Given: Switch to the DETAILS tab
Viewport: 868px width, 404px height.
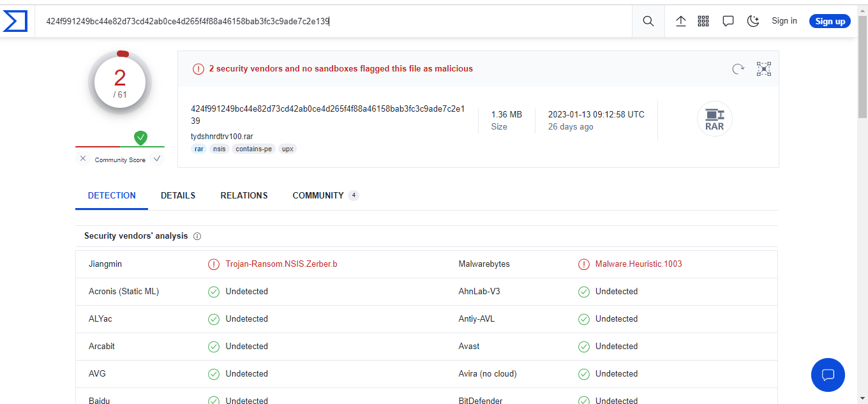Looking at the screenshot, I should click(178, 195).
